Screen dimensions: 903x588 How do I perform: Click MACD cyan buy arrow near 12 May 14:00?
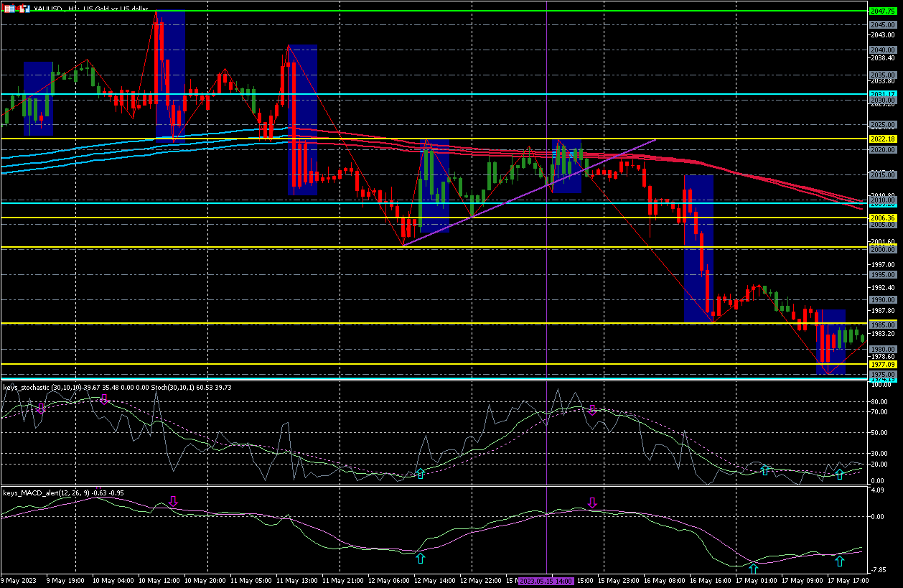(x=421, y=558)
